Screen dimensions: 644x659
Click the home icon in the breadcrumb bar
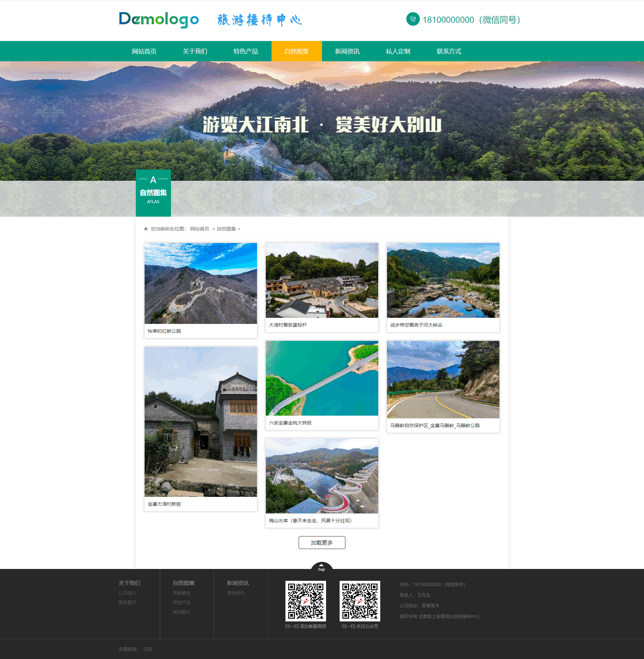(x=146, y=228)
